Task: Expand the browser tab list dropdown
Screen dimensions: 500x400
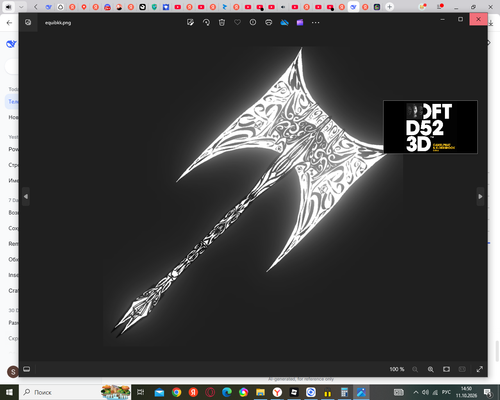Action: [21, 7]
